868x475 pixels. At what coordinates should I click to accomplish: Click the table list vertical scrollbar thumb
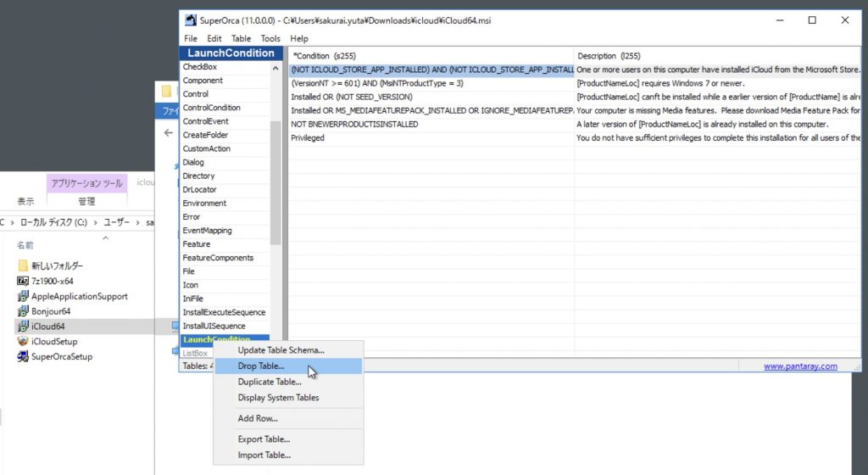point(275,182)
